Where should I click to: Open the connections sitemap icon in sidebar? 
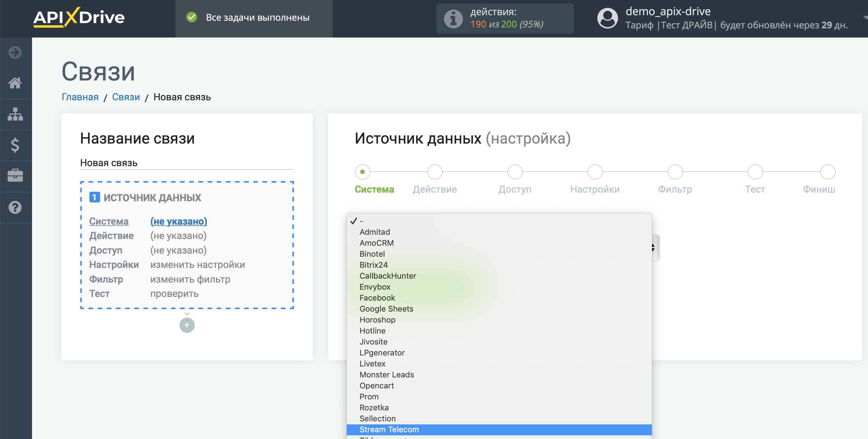pos(15,114)
